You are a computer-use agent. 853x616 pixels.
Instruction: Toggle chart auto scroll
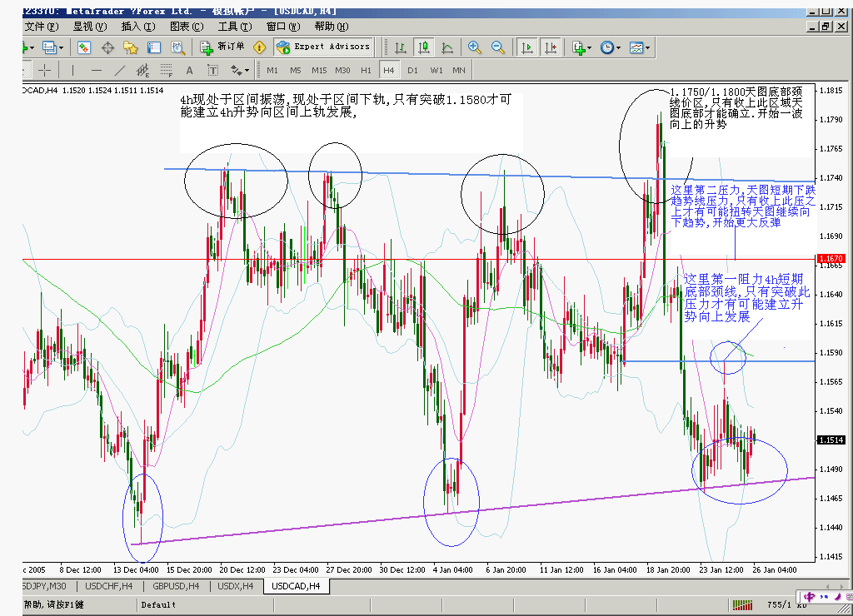pyautogui.click(x=526, y=47)
